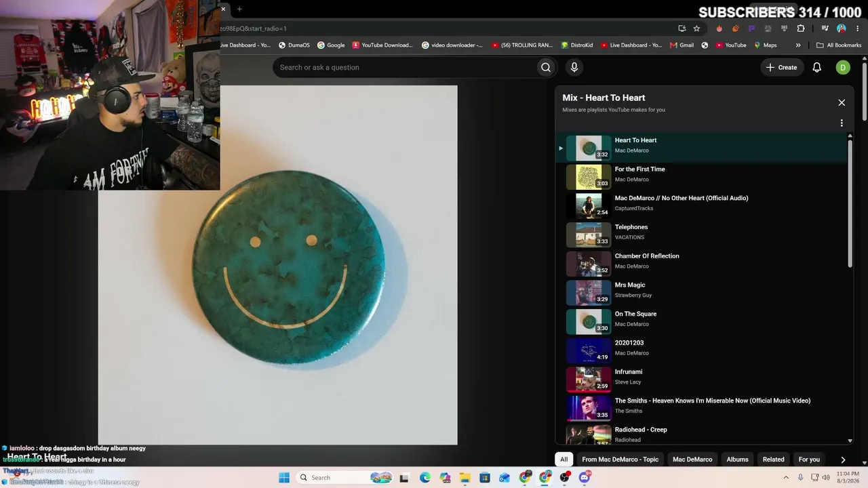Click the browser address bar URL
The height and width of the screenshot is (488, 868).
[254, 28]
